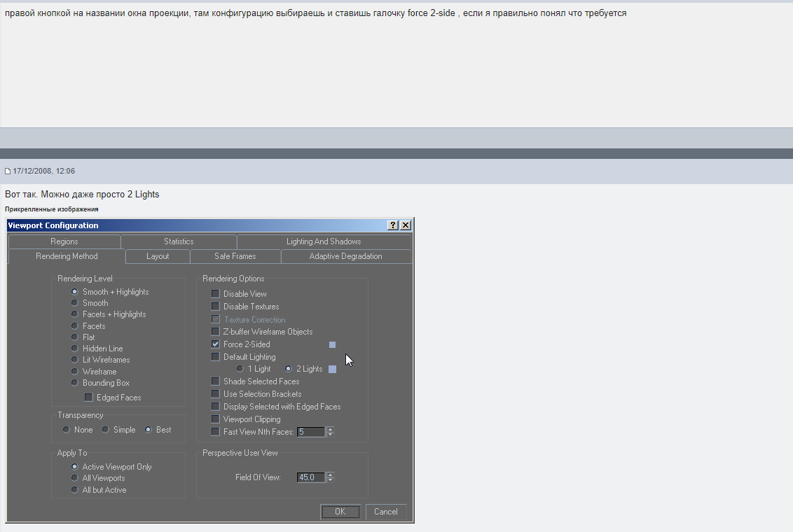Select Wireframe rendering level
This screenshot has height=532, width=793.
click(75, 372)
